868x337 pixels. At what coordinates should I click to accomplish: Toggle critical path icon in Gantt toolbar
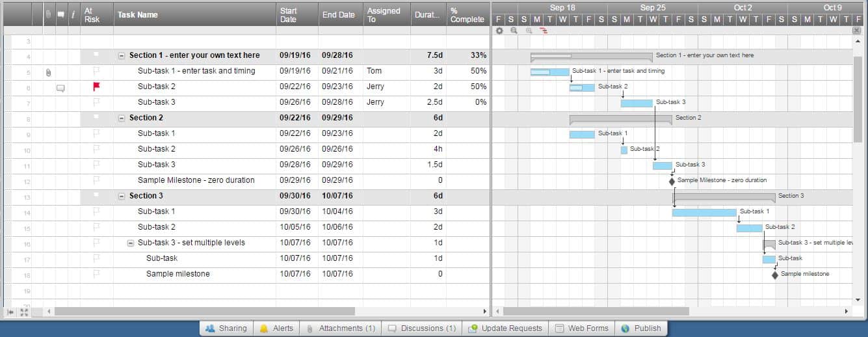544,31
